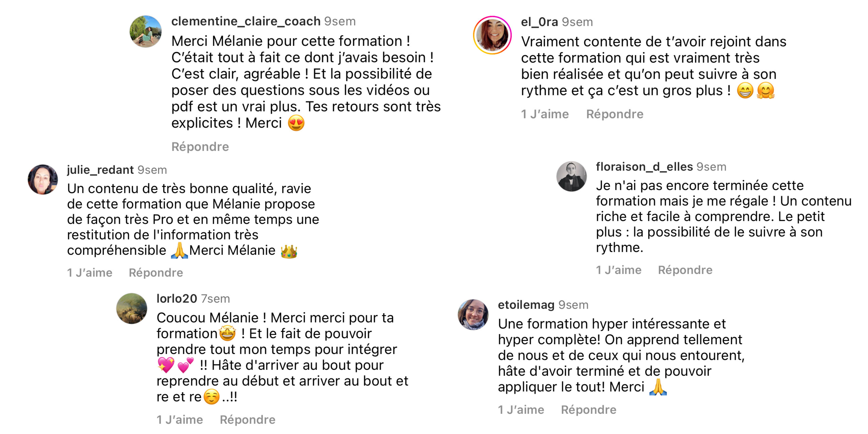Click el_0ra's avatar with story ring
Image resolution: width=868 pixels, height=434 pixels.
492,35
